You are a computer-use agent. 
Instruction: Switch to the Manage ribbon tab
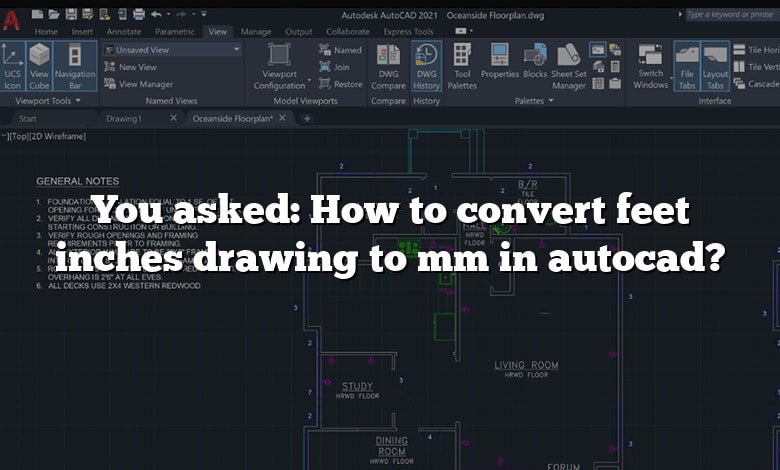point(256,31)
